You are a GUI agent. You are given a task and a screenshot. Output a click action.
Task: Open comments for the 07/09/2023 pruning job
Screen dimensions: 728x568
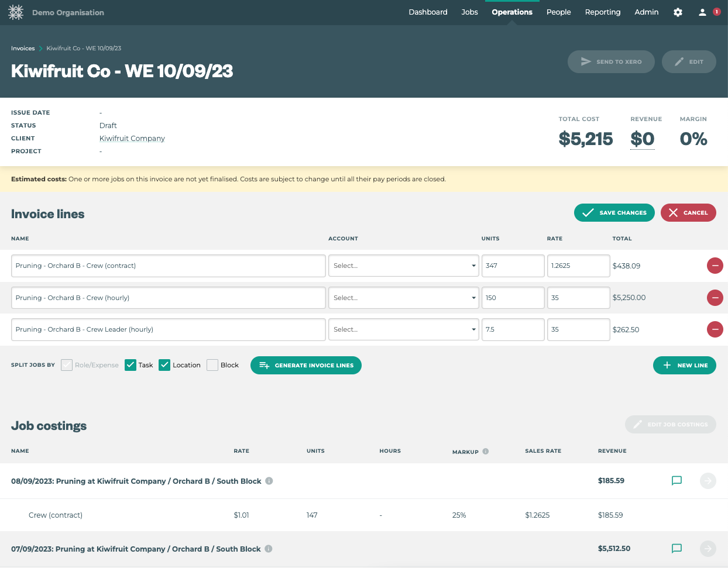coord(677,549)
